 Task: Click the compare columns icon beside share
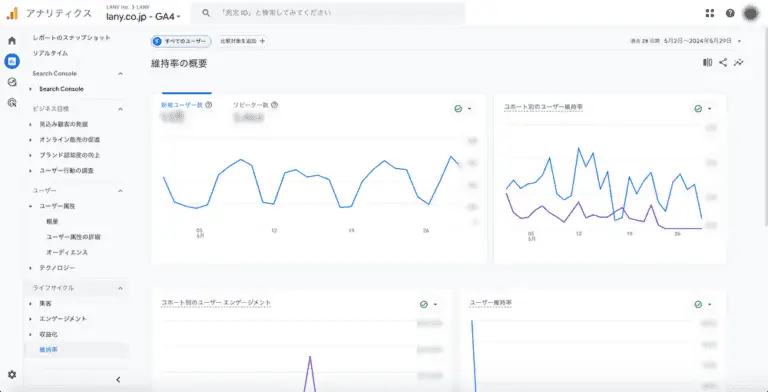[x=707, y=62]
